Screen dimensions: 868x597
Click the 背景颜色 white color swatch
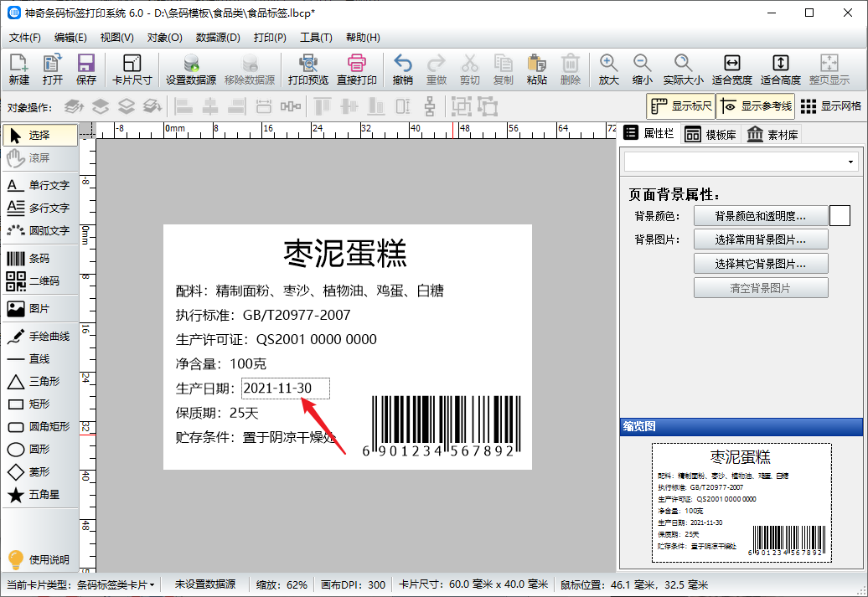coord(840,216)
